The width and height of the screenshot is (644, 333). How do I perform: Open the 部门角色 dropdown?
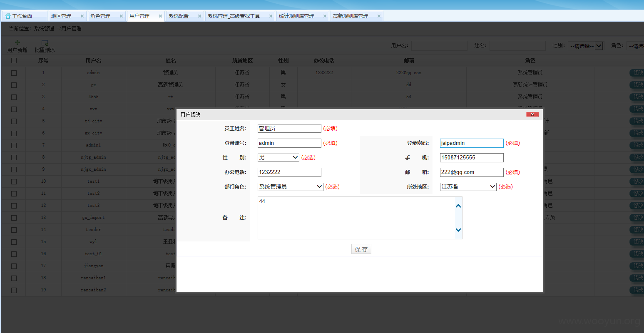click(x=290, y=186)
